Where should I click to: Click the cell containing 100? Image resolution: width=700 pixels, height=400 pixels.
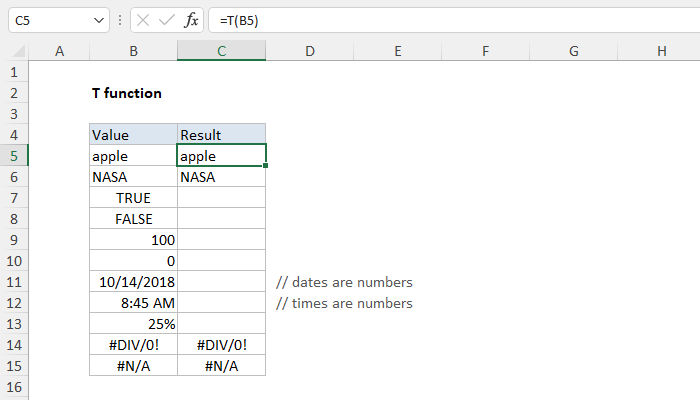coord(133,240)
